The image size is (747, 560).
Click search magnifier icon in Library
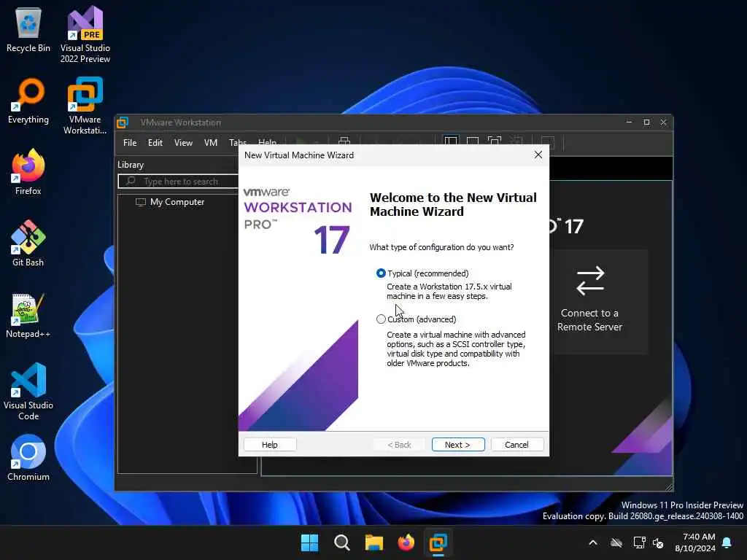click(131, 181)
